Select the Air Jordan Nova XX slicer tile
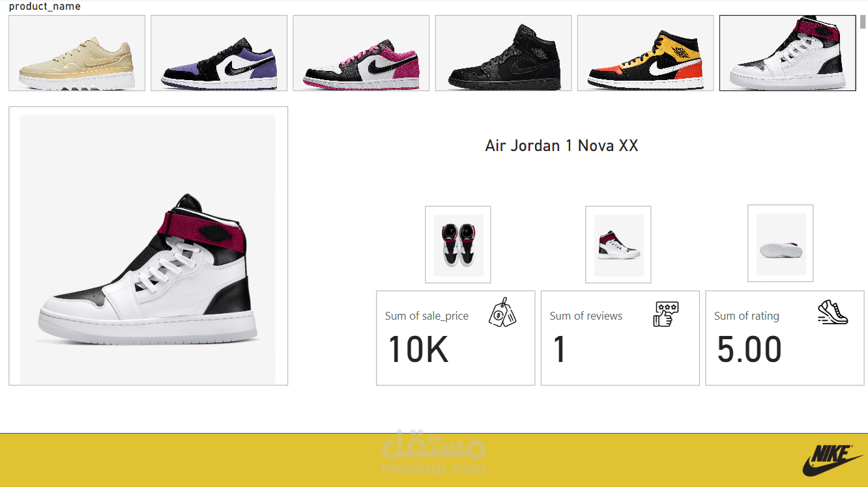 [x=787, y=53]
